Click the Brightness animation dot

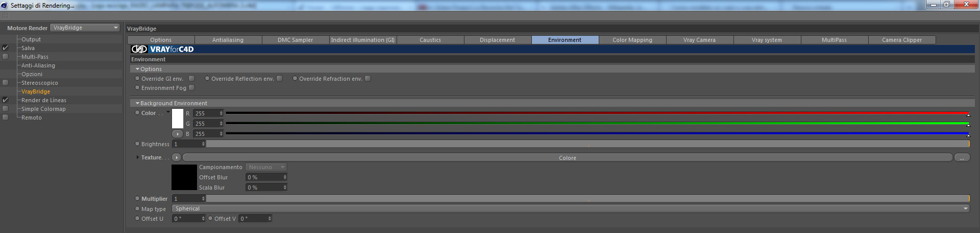[x=137, y=144]
